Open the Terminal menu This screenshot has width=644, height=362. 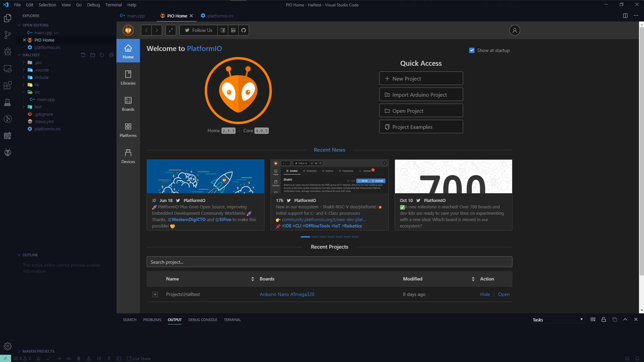(113, 5)
